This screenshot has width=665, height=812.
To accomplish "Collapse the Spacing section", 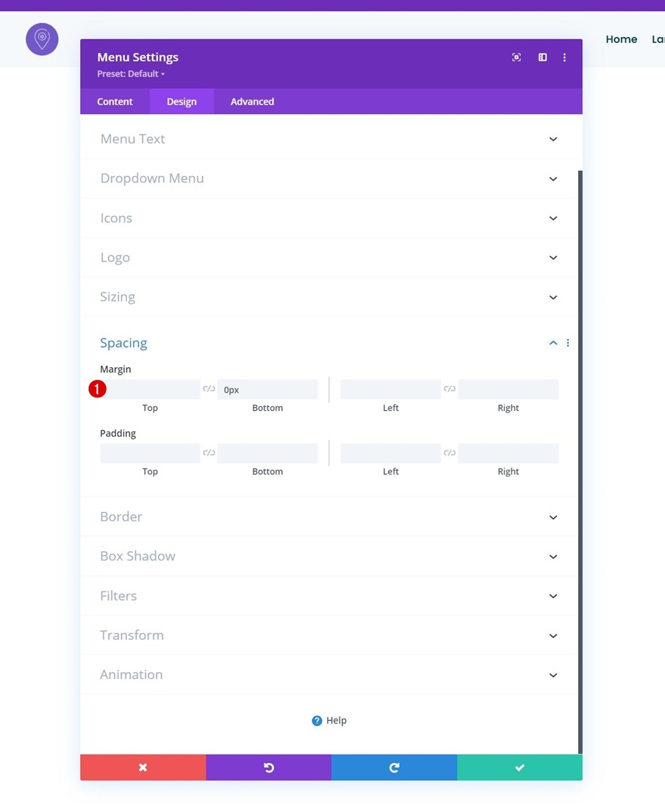I will pyautogui.click(x=553, y=343).
